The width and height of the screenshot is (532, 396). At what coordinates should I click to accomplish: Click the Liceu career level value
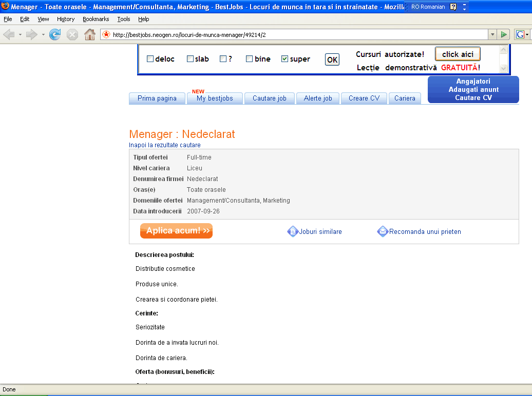pyautogui.click(x=195, y=168)
